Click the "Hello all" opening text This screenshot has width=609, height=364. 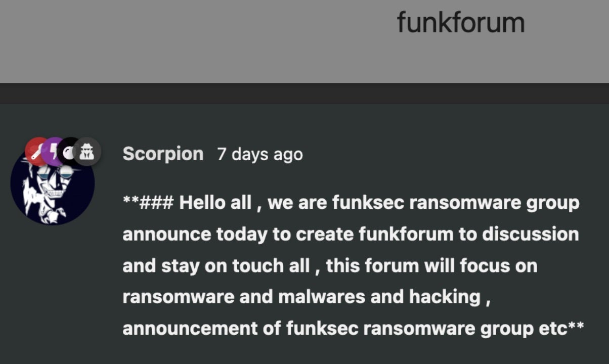[x=215, y=203]
